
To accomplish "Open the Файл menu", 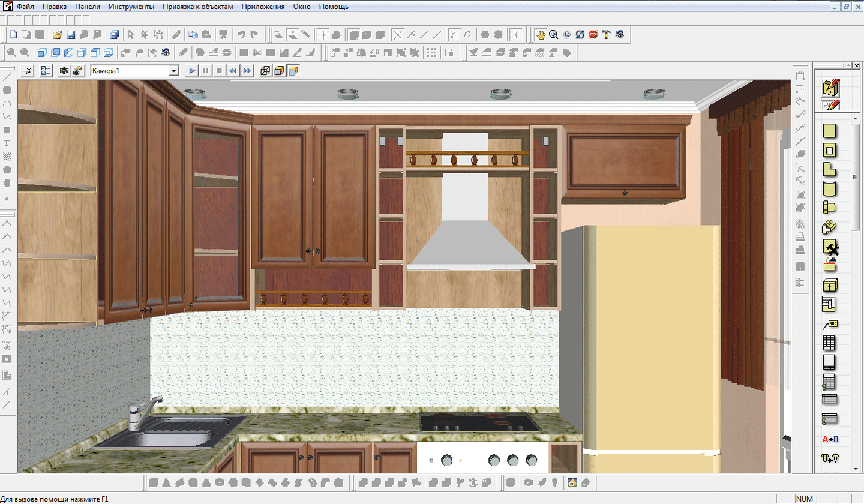I will click(x=26, y=7).
